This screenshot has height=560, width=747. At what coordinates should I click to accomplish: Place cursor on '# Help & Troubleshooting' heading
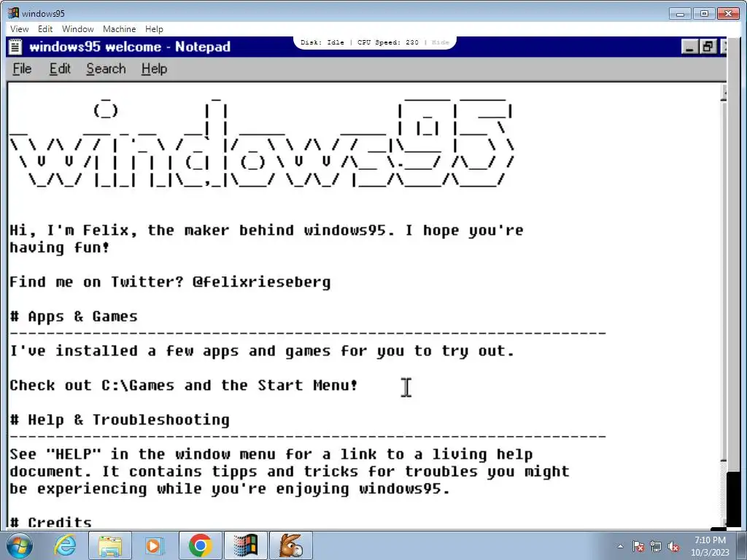[120, 419]
